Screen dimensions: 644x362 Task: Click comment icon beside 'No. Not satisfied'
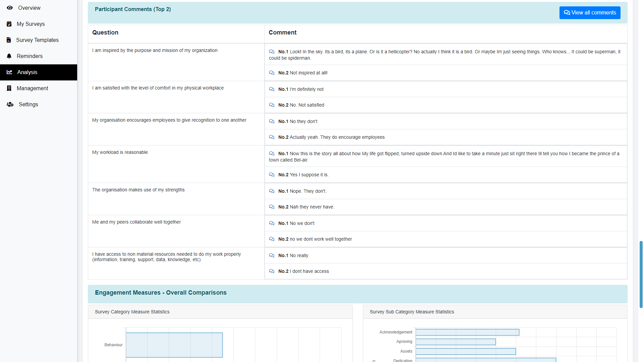click(272, 105)
